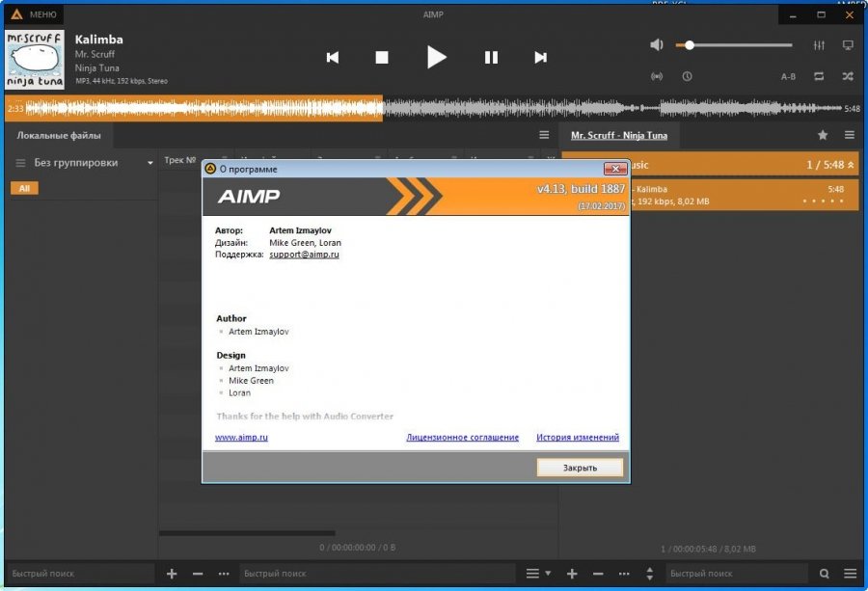Image resolution: width=868 pixels, height=591 pixels.
Task: Open the hamburger menu right of Локальные файлы
Action: tap(544, 135)
